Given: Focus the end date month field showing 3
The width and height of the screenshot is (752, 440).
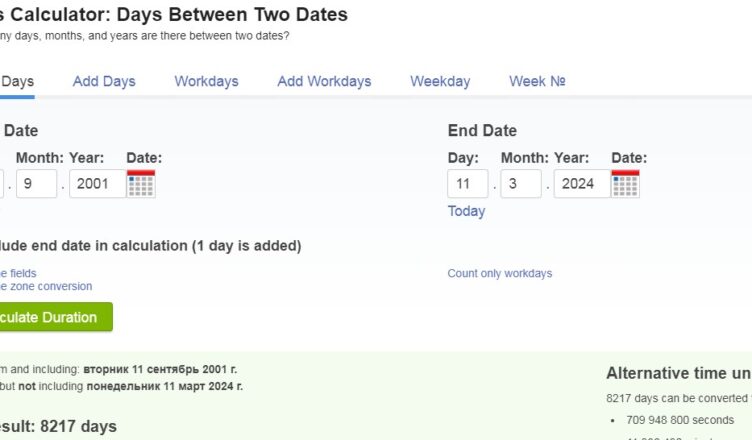Looking at the screenshot, I should pos(521,183).
